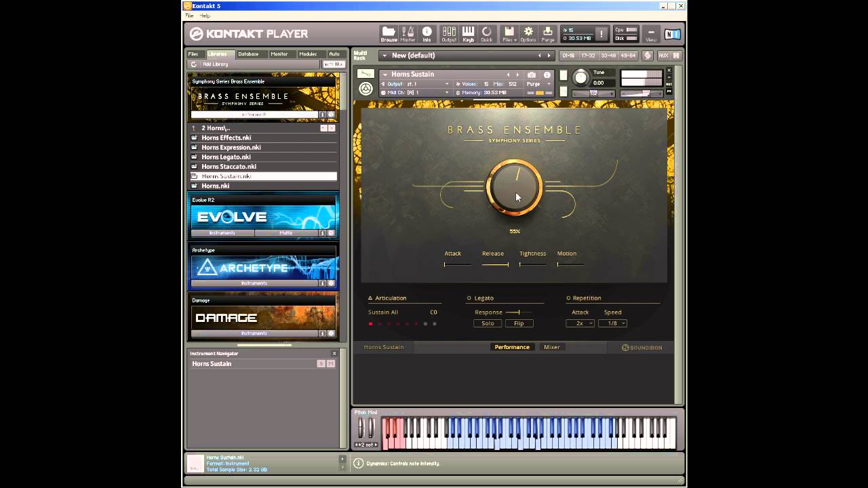Select the Performance tab

512,347
